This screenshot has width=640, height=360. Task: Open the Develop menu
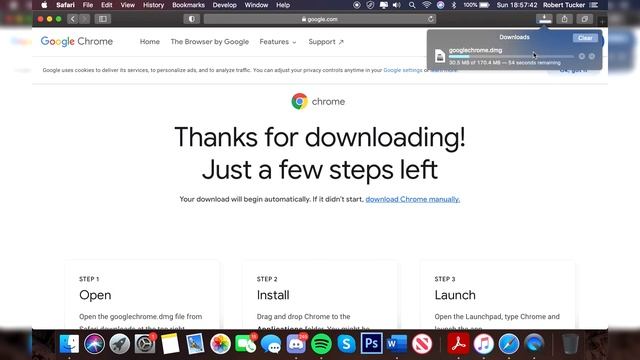[224, 5]
